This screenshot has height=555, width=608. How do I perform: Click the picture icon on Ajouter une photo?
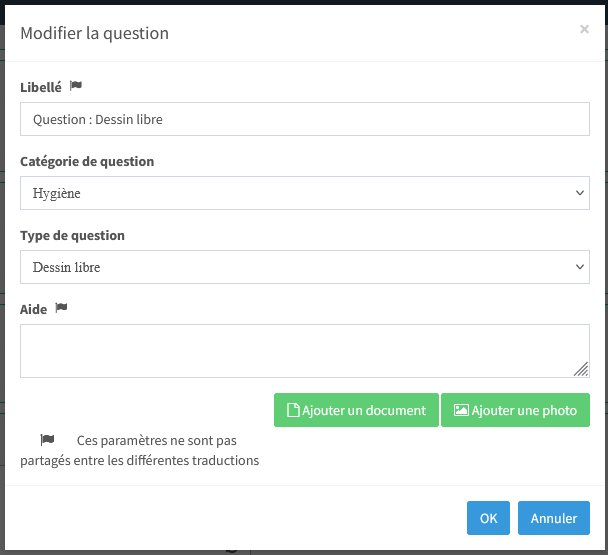(461, 410)
